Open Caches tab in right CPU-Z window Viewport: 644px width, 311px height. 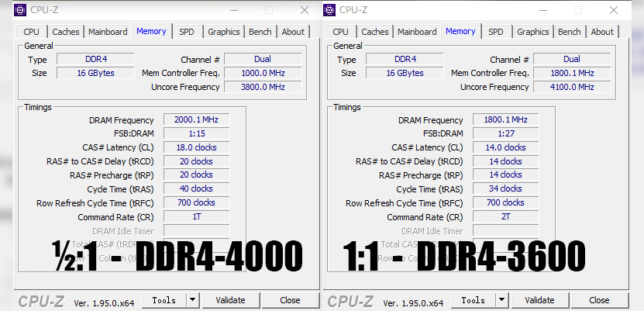[x=375, y=32]
